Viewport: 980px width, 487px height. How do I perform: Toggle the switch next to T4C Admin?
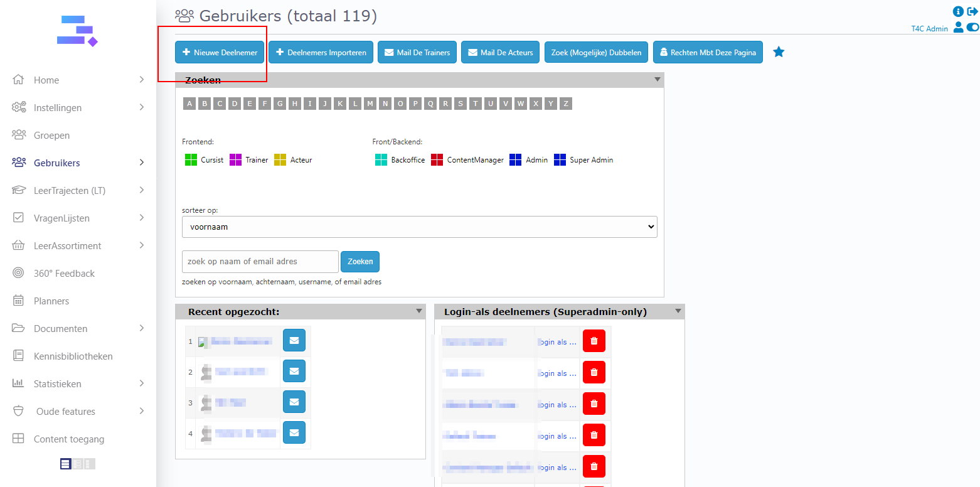(x=972, y=27)
